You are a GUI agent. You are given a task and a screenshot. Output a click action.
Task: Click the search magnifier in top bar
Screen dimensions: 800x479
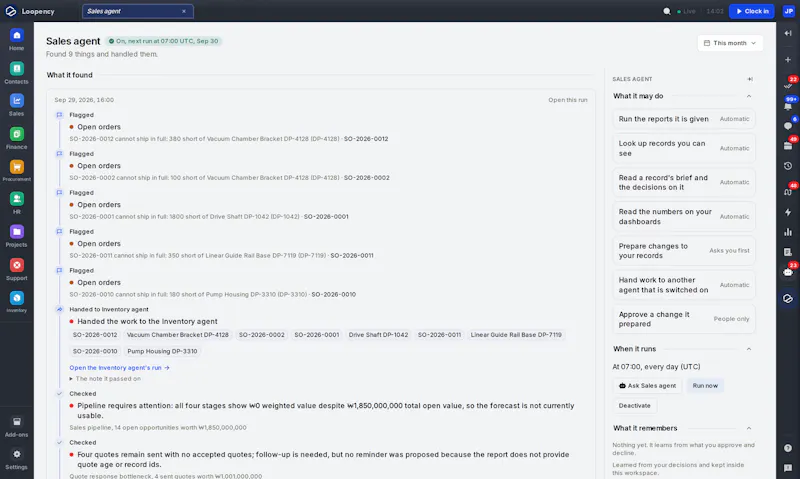tap(667, 11)
